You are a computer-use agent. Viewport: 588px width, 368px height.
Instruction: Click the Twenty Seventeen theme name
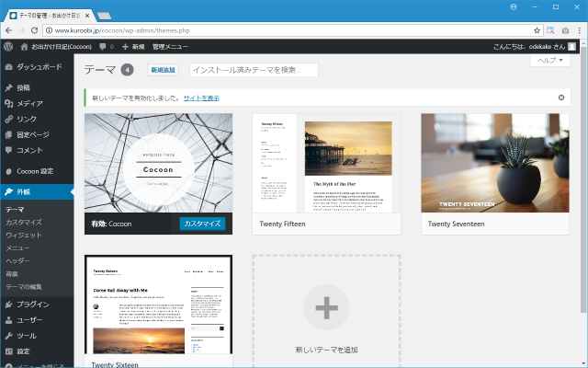coord(456,224)
